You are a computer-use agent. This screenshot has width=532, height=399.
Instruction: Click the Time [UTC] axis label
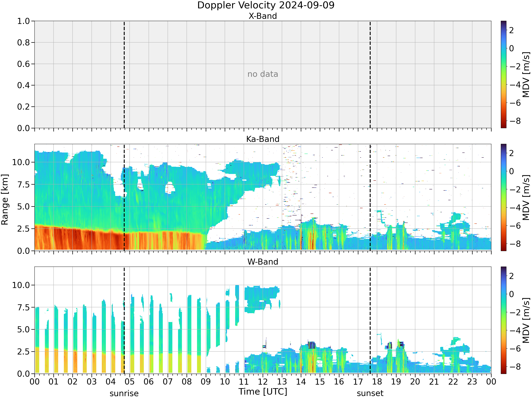(263, 392)
